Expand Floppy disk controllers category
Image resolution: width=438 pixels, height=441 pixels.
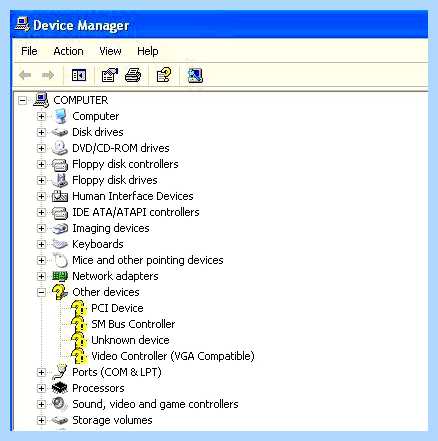[41, 164]
